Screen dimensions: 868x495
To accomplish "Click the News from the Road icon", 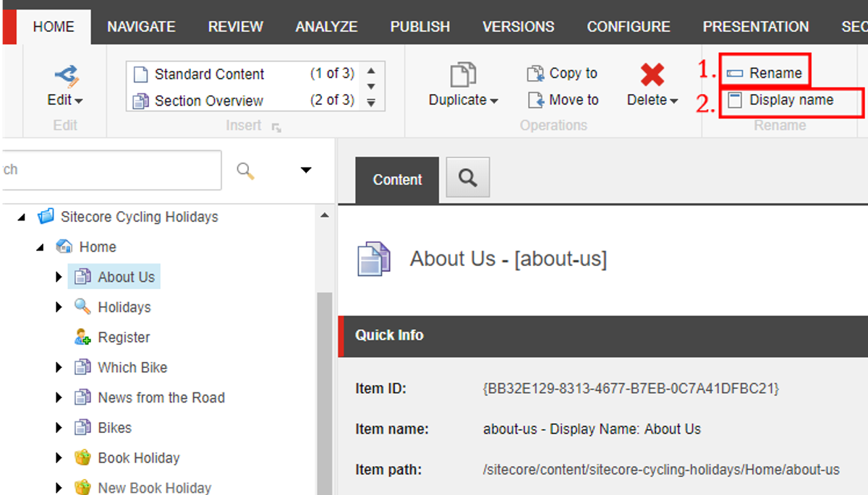I will click(x=83, y=397).
